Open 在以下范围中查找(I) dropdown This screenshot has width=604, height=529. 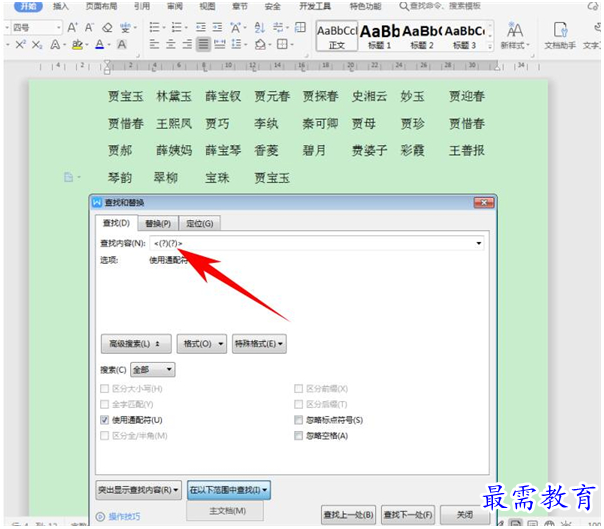pyautogui.click(x=229, y=490)
